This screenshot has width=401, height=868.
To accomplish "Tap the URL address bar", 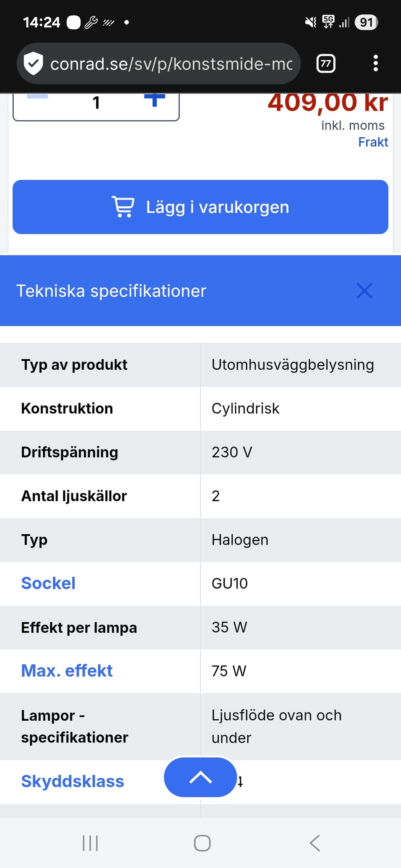I will [171, 64].
